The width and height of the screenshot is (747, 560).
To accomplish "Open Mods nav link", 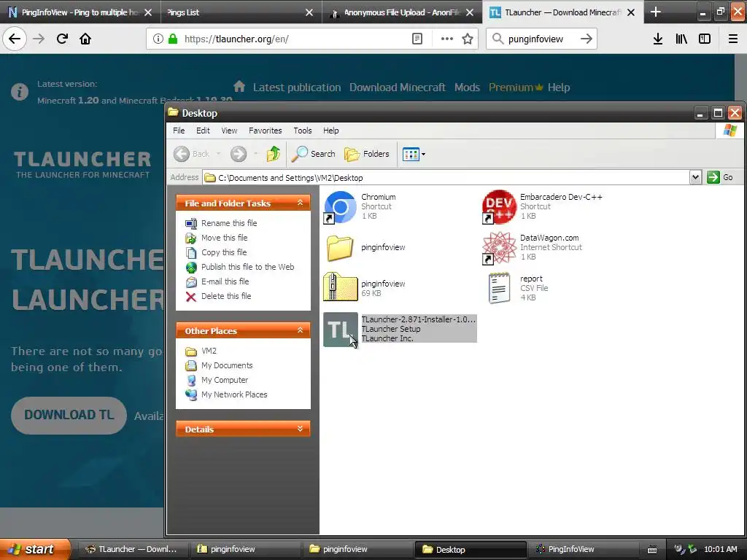I will click(x=467, y=87).
